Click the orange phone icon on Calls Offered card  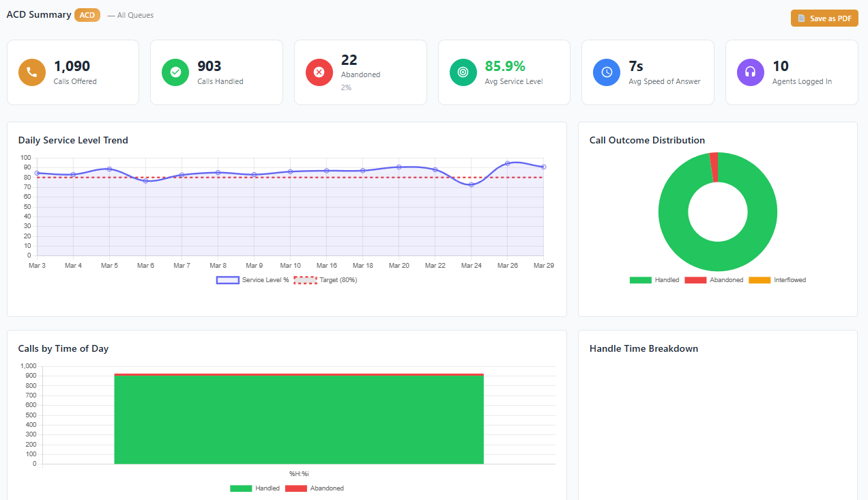pyautogui.click(x=31, y=72)
